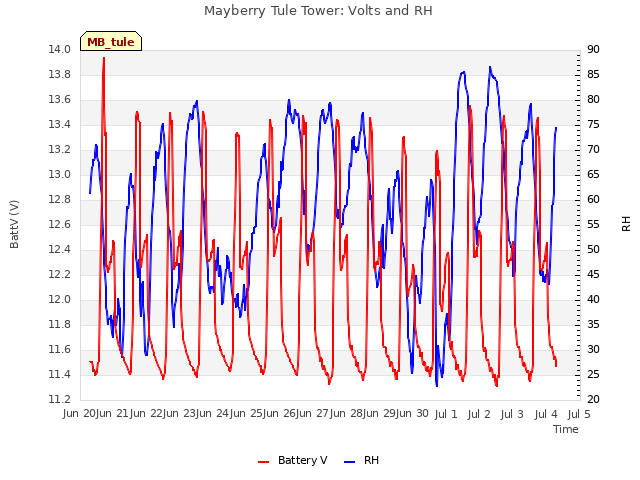640x480 pixels.
Task: Click the 60 RH axis tick label
Action: pyautogui.click(x=593, y=200)
